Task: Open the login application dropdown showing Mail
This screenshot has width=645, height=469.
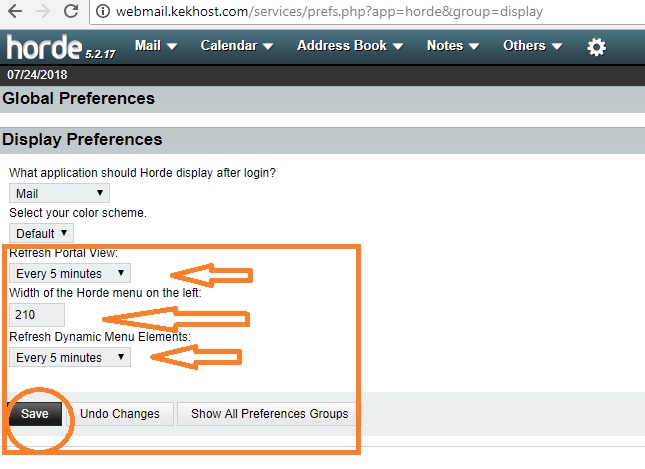Action: (59, 194)
